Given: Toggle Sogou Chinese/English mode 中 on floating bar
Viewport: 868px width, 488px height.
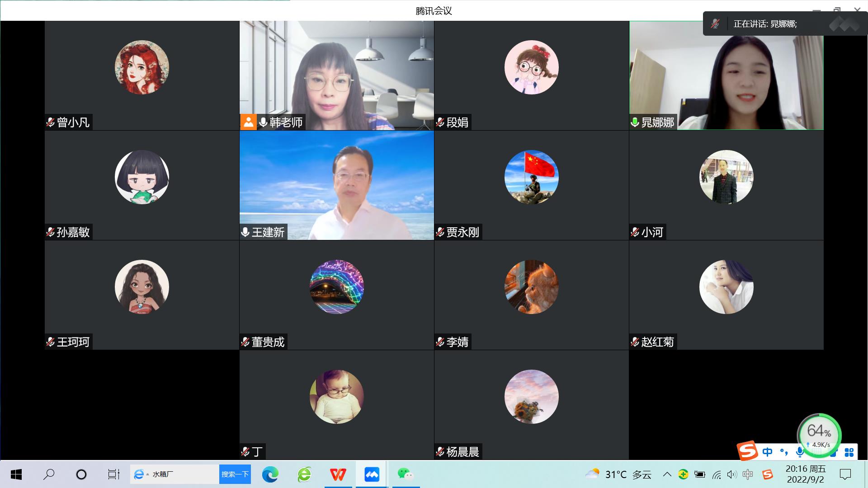Looking at the screenshot, I should [767, 452].
